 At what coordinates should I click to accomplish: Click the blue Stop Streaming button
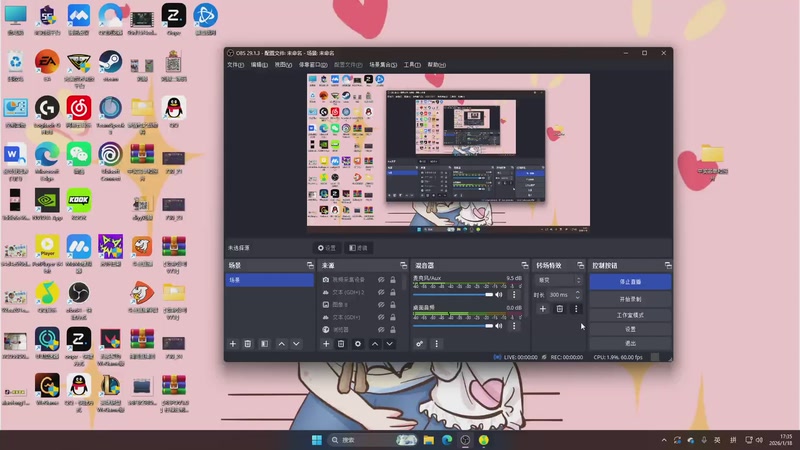coord(630,282)
